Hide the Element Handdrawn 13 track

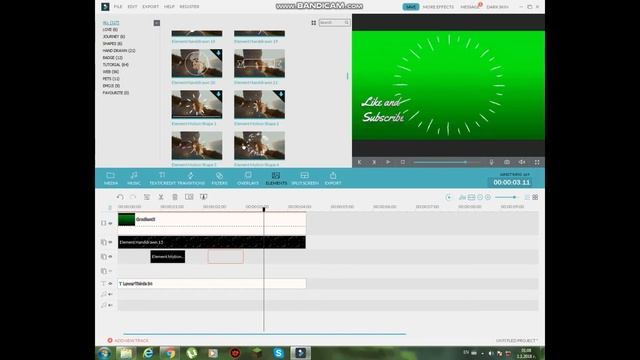coord(110,242)
